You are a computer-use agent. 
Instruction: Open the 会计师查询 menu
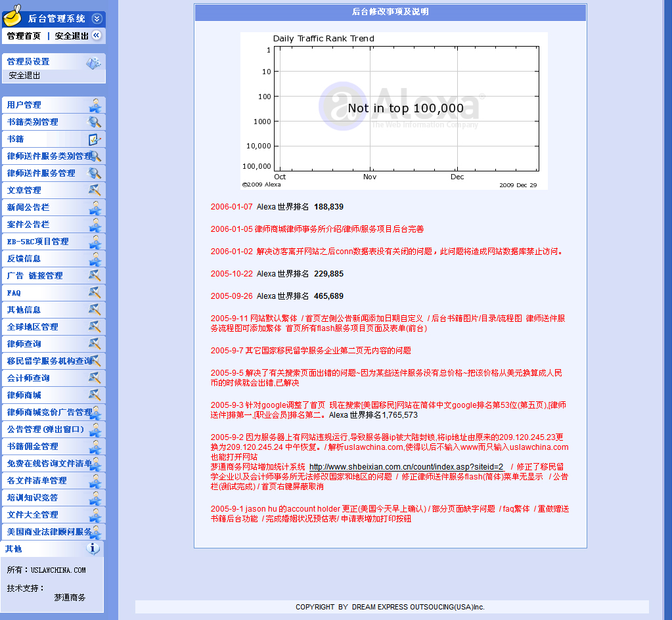[x=54, y=378]
